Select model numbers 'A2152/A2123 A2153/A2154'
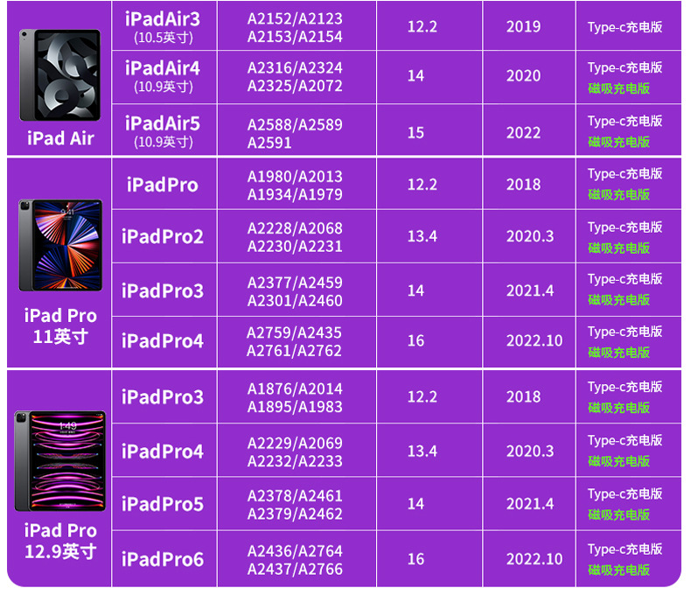Viewport: 691px width, 616px height. click(x=295, y=27)
